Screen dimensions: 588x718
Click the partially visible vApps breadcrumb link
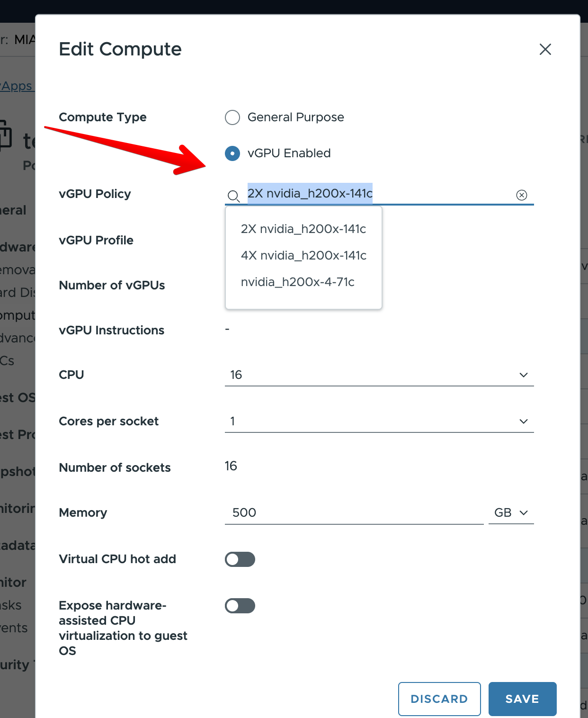click(18, 86)
